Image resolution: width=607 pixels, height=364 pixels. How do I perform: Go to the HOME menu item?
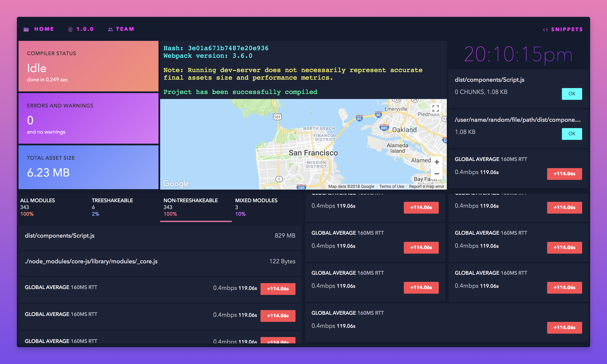[44, 29]
